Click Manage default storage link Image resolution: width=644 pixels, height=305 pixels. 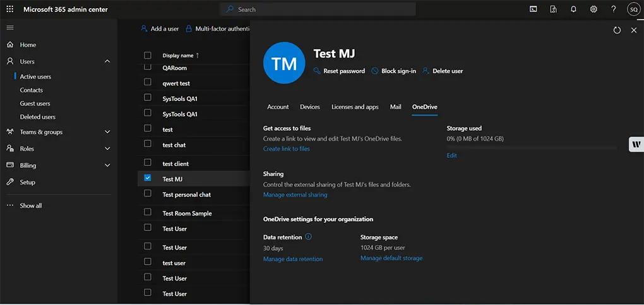(391, 258)
